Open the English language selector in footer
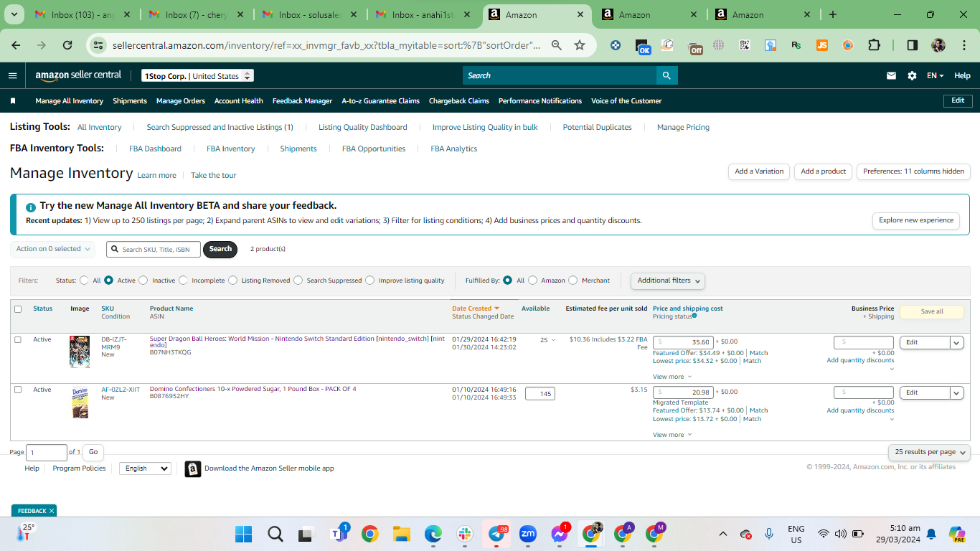This screenshot has height=551, width=980. pyautogui.click(x=145, y=468)
